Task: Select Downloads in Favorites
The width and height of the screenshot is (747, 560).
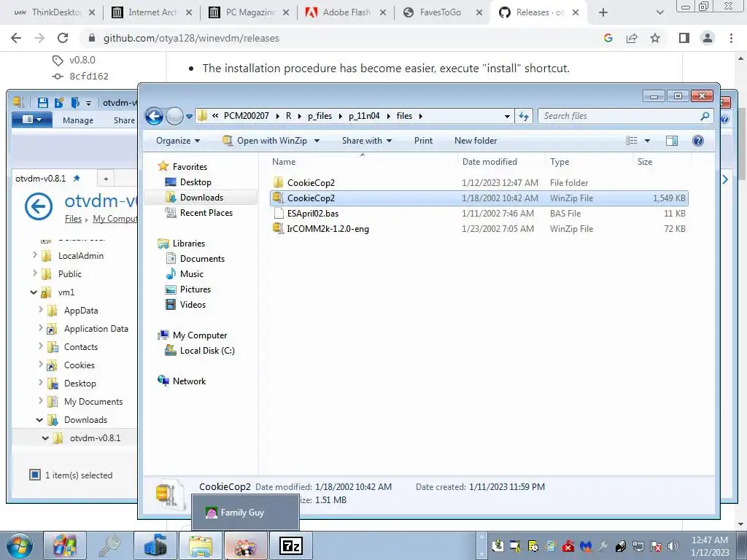Action: pyautogui.click(x=201, y=197)
